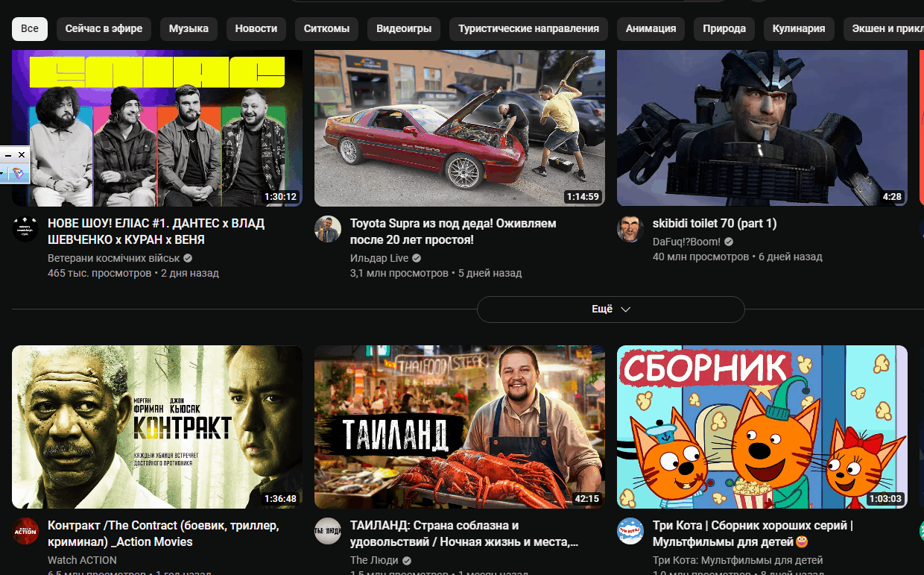The height and width of the screenshot is (575, 924).
Task: Click the 1:36:48 duration badge
Action: pyautogui.click(x=280, y=499)
